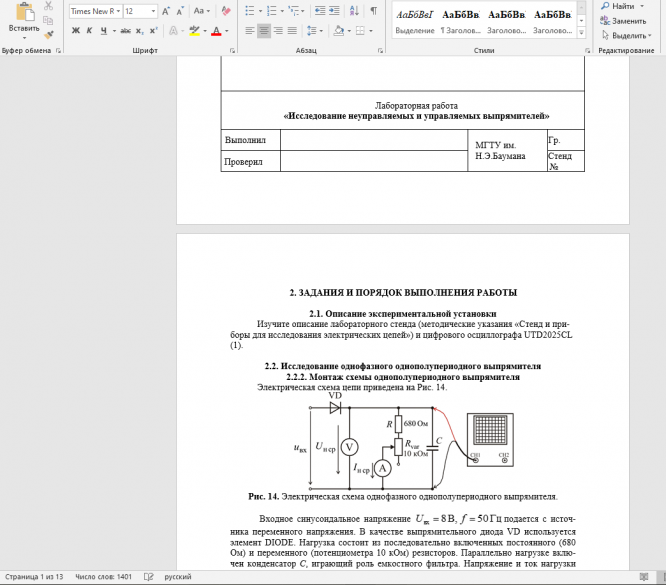Open font color dropdown arrow
666x585 pixels.
[x=226, y=31]
